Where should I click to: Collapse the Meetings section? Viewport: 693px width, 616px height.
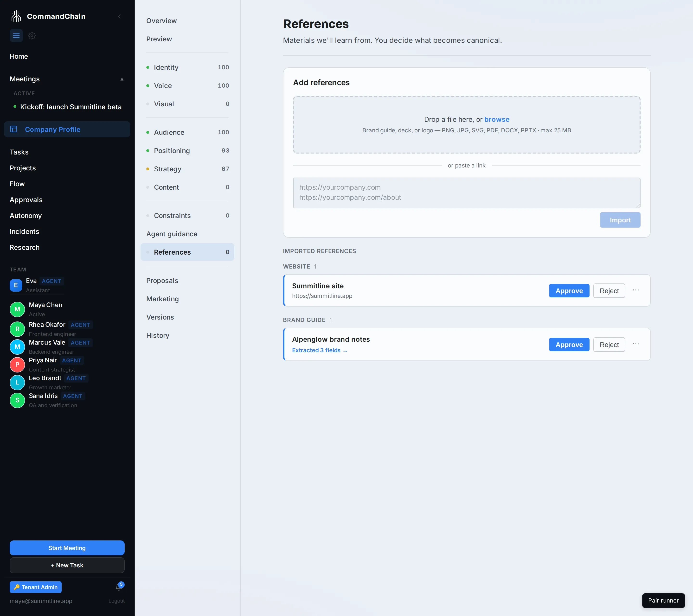122,79
